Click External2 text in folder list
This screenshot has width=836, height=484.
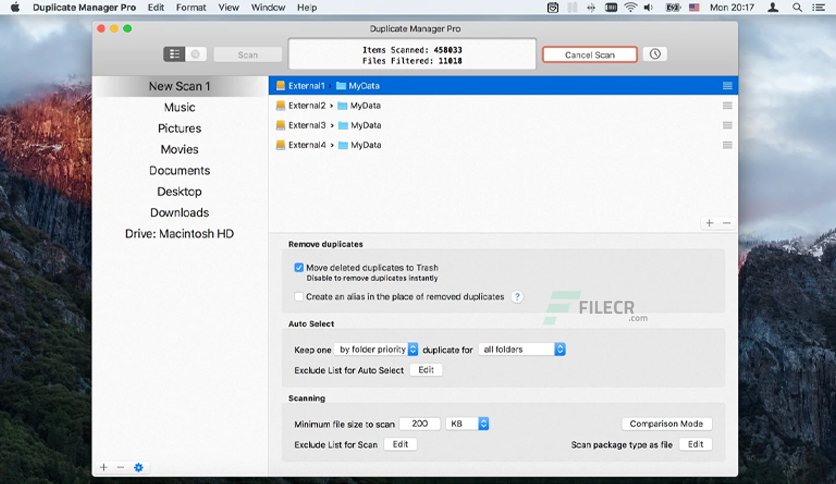click(307, 106)
